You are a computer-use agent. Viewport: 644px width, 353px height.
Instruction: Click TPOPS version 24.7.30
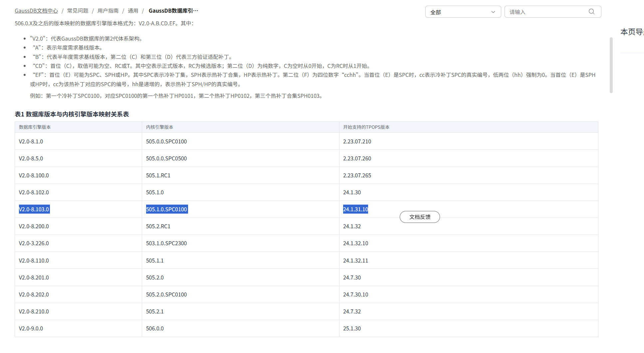coord(352,277)
